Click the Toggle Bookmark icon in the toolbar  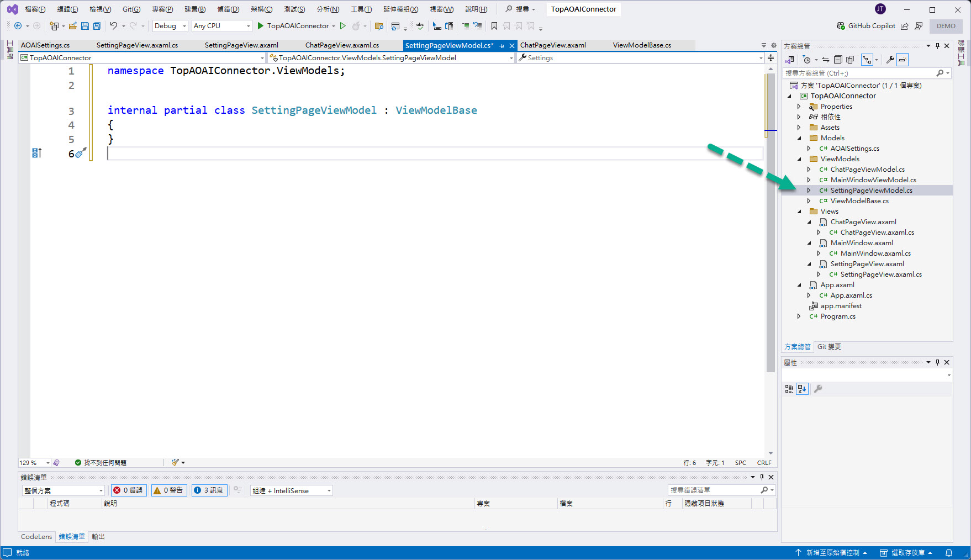click(494, 26)
